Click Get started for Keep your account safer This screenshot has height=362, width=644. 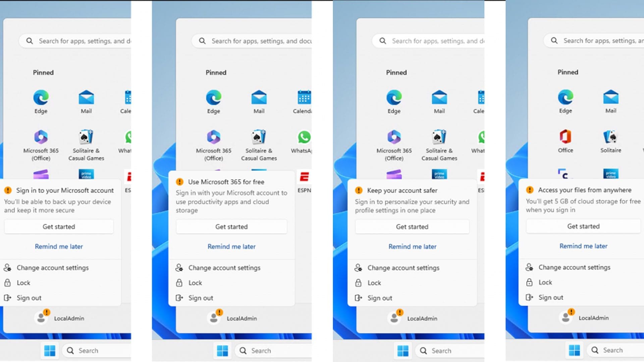pyautogui.click(x=412, y=227)
